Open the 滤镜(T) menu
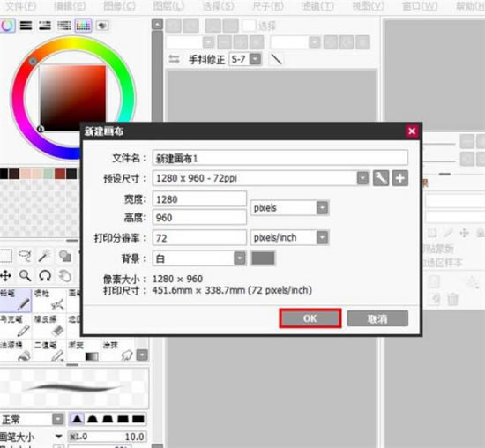 coord(317,6)
